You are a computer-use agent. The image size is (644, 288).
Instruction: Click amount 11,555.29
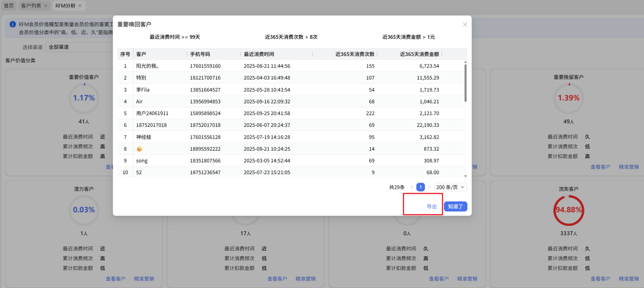[428, 78]
